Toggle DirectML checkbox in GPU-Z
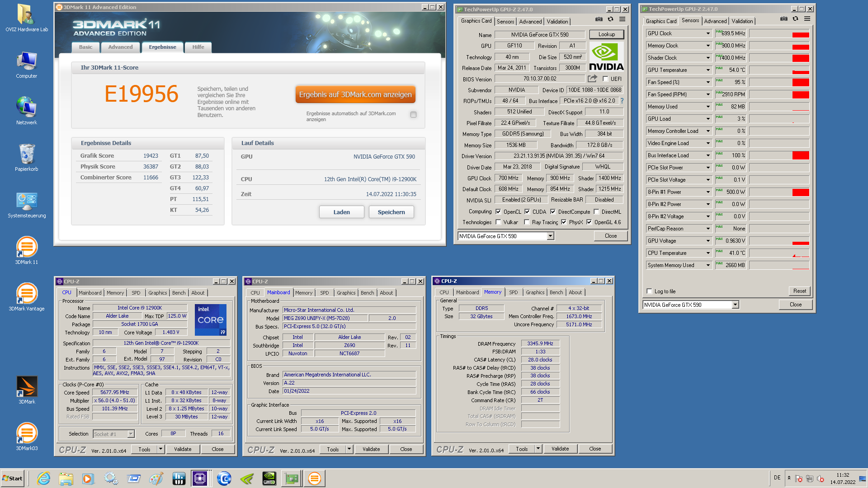 click(597, 211)
